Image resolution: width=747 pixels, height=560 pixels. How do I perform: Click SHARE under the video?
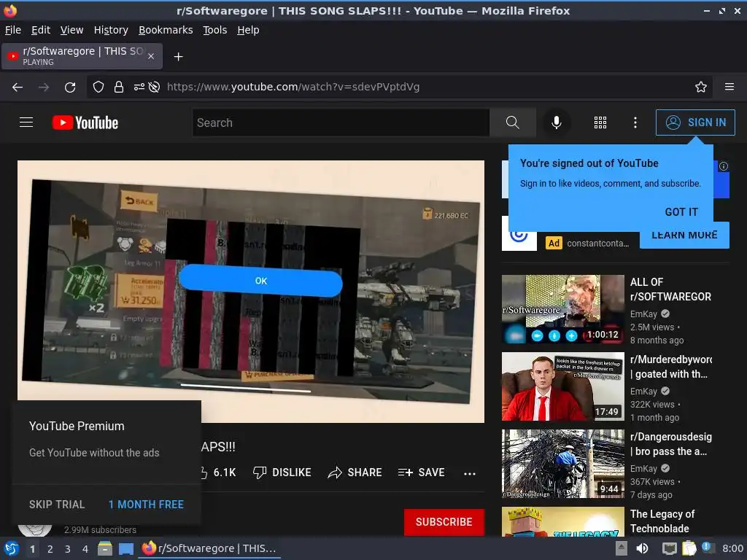355,472
